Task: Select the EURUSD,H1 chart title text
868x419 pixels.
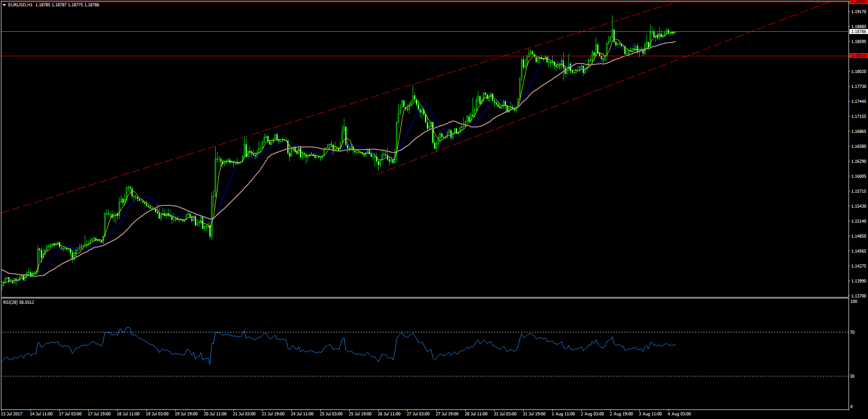Action: pos(20,5)
